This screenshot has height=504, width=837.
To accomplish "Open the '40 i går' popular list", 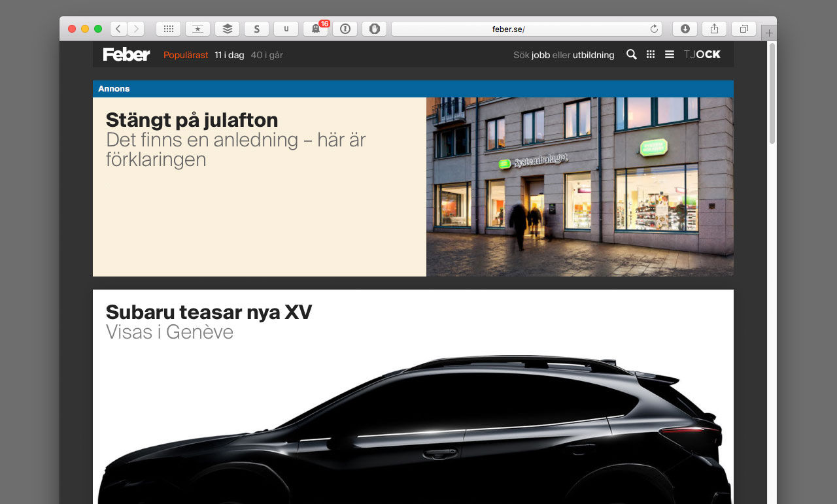I will [x=267, y=55].
